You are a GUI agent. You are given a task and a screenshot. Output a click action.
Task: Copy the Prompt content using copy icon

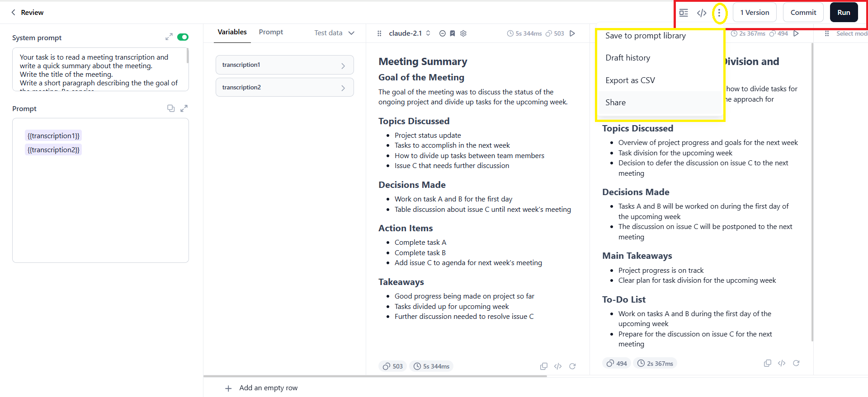click(171, 108)
